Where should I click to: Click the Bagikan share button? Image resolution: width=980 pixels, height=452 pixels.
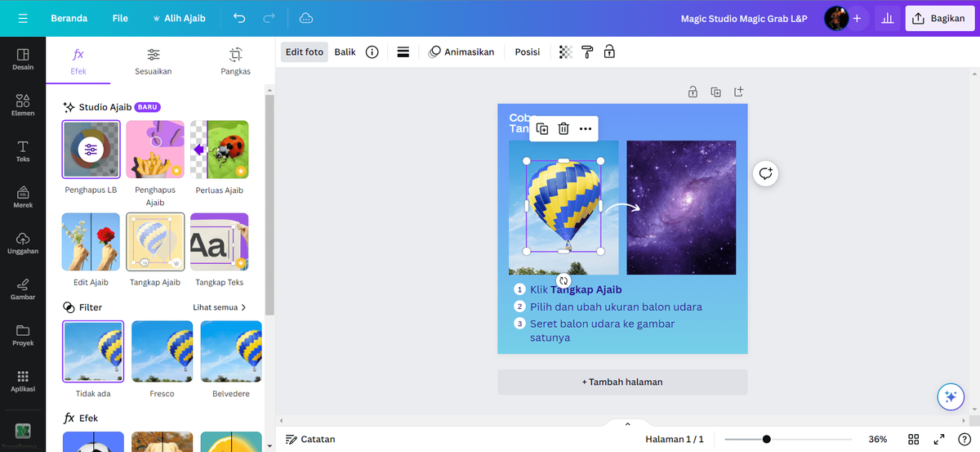point(939,18)
